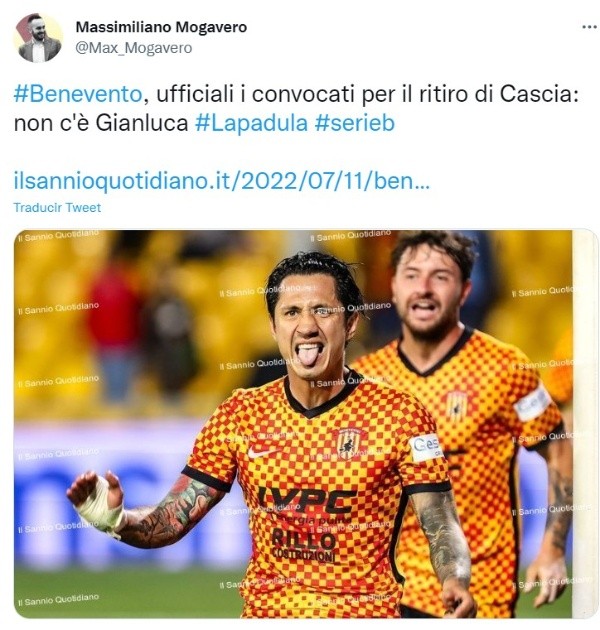
Task: Click the club crest on background player's shirt
Action: tap(457, 405)
